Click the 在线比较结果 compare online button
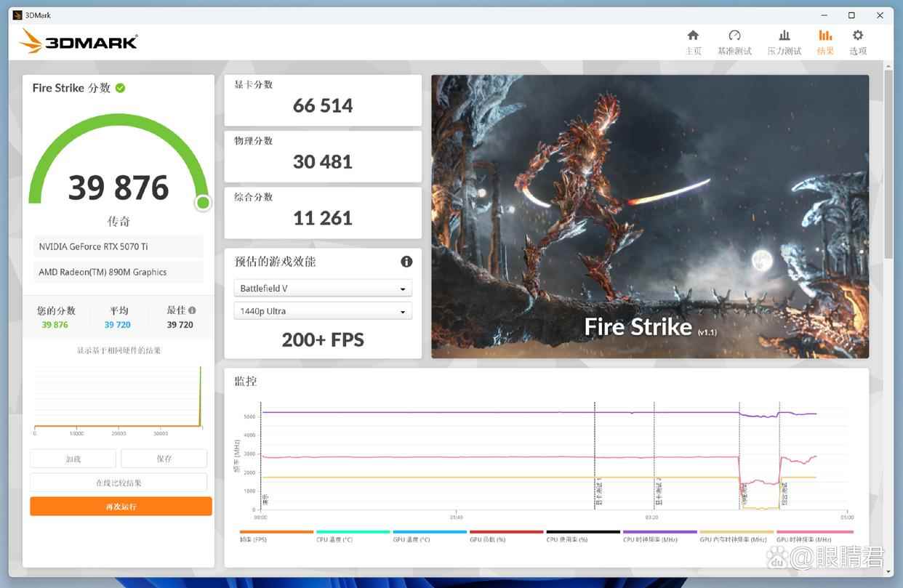Screen dimensions: 903x588 point(119,483)
